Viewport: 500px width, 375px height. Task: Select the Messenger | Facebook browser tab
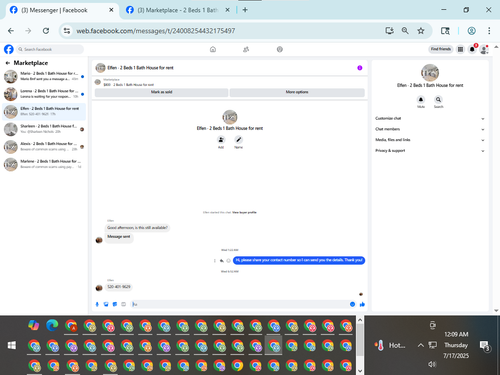tap(62, 10)
